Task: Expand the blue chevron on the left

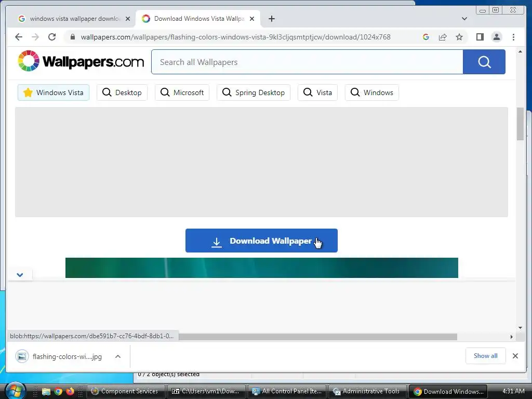Action: click(x=20, y=275)
